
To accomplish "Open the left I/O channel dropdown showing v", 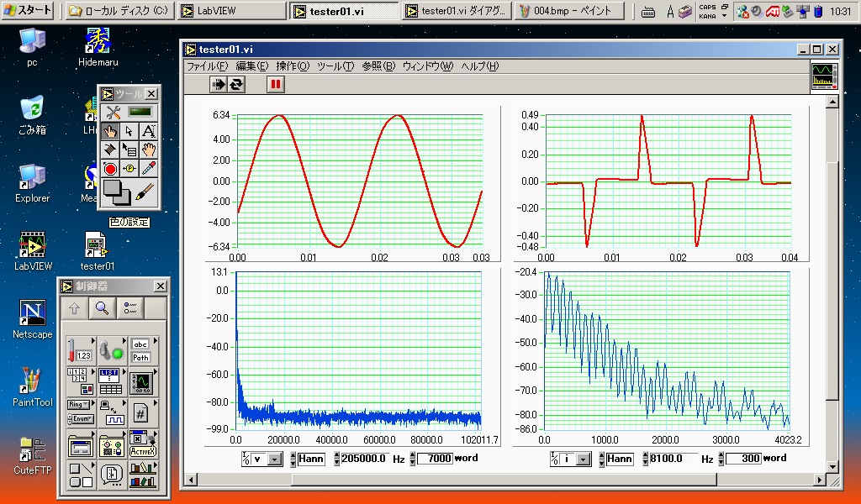I will tap(274, 459).
